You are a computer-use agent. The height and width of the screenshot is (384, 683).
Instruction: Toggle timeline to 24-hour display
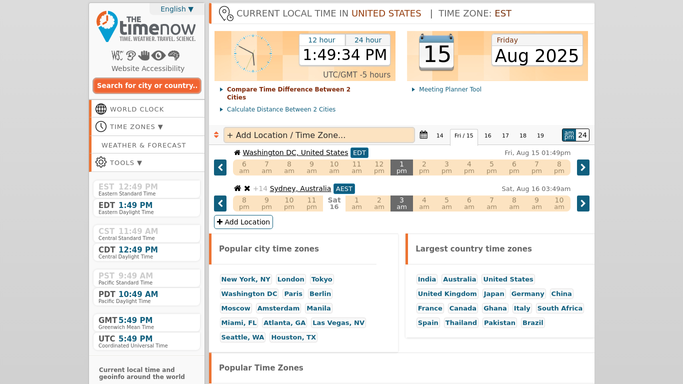(x=582, y=135)
